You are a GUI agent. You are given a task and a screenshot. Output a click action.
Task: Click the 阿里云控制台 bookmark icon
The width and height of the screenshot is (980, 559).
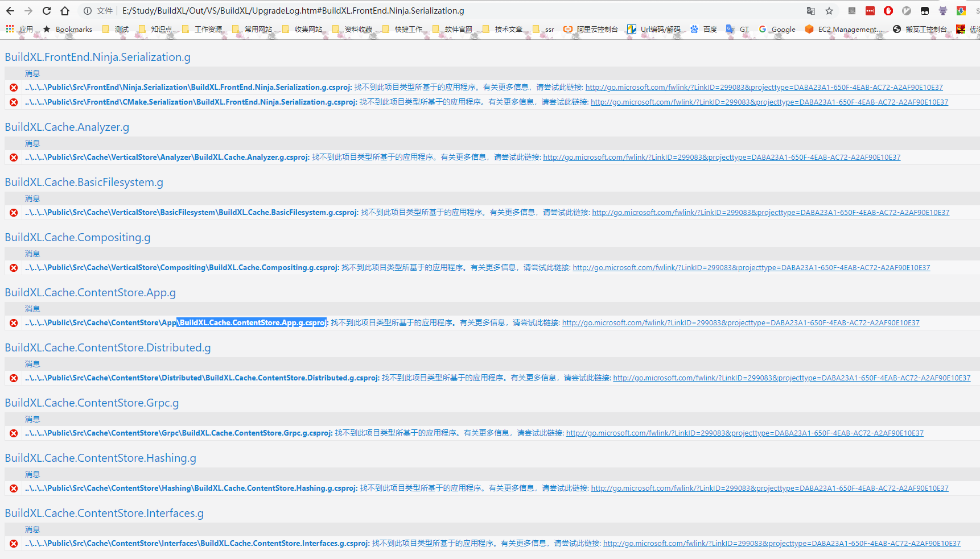click(x=567, y=29)
